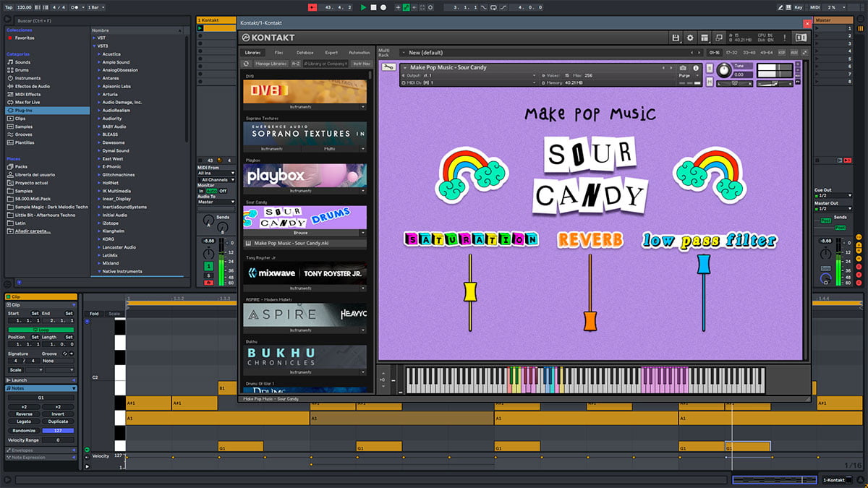Viewport: 868px width, 488px height.
Task: Switch to Kontakt Expert tab
Action: [x=331, y=53]
